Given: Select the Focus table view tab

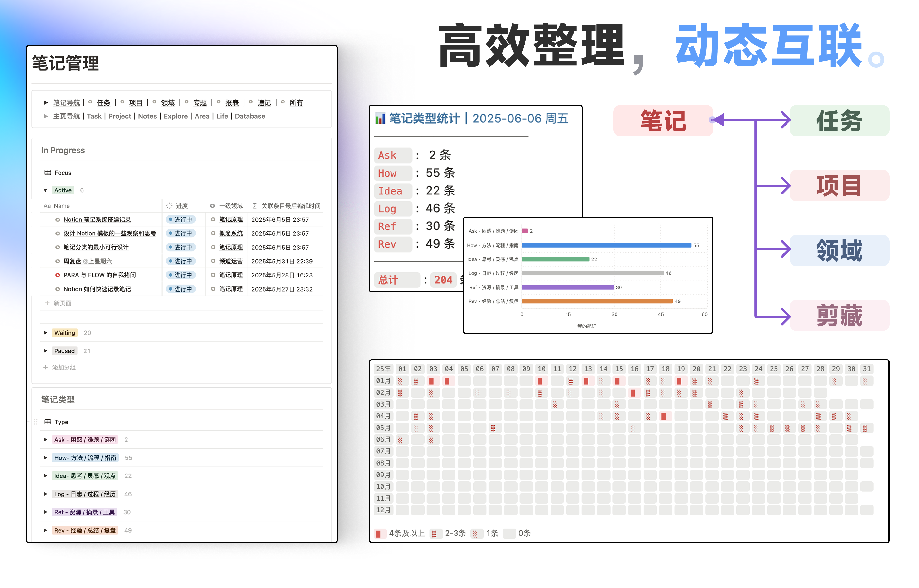Looking at the screenshot, I should click(58, 173).
